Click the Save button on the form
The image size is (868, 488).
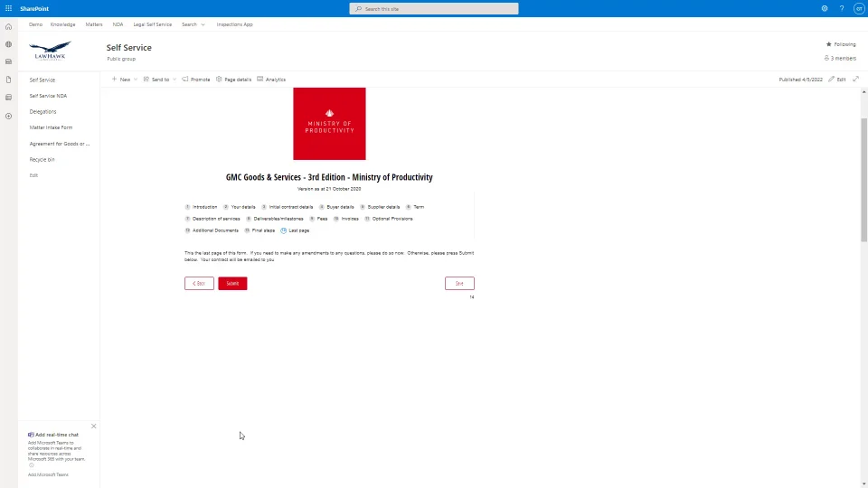(459, 283)
